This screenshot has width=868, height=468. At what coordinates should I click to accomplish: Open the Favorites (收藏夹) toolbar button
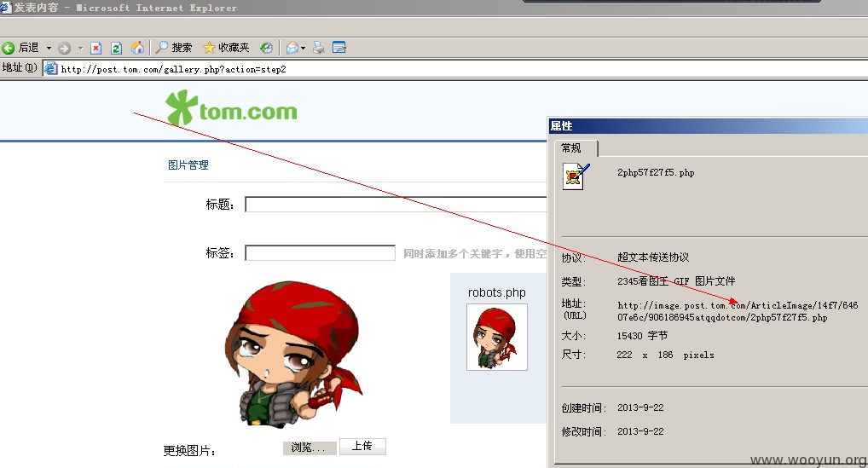[x=226, y=48]
